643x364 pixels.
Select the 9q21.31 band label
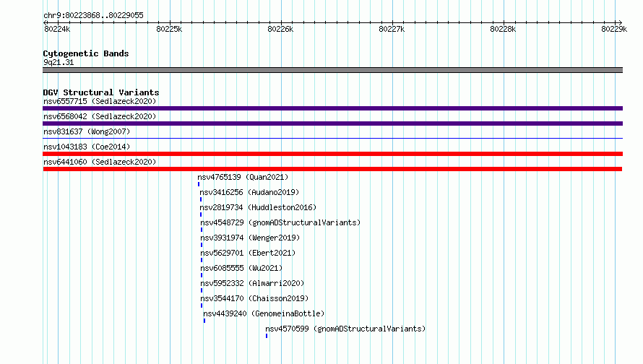(x=59, y=62)
